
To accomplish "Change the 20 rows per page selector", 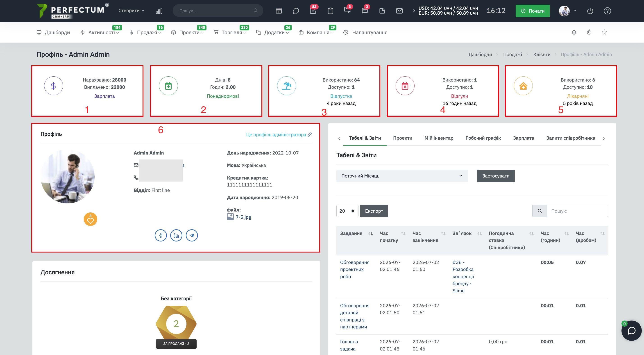I will click(x=347, y=211).
